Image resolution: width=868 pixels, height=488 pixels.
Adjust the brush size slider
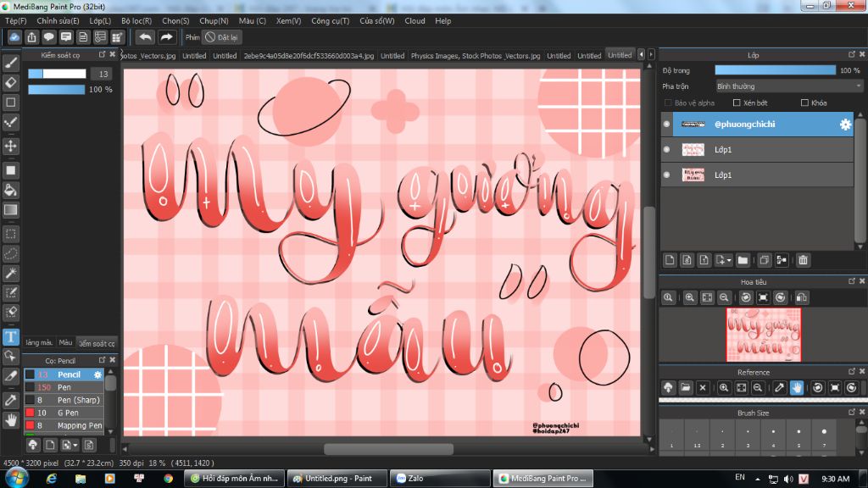coord(57,74)
